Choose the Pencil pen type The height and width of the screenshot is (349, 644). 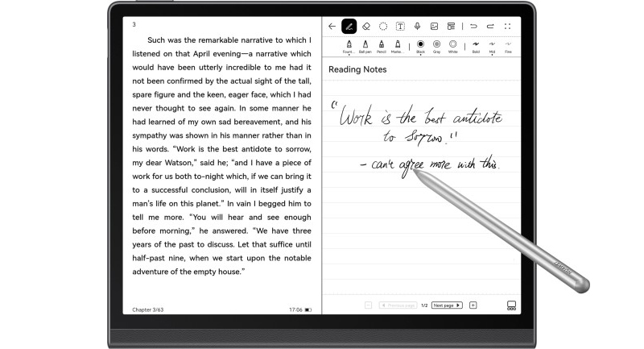(382, 45)
